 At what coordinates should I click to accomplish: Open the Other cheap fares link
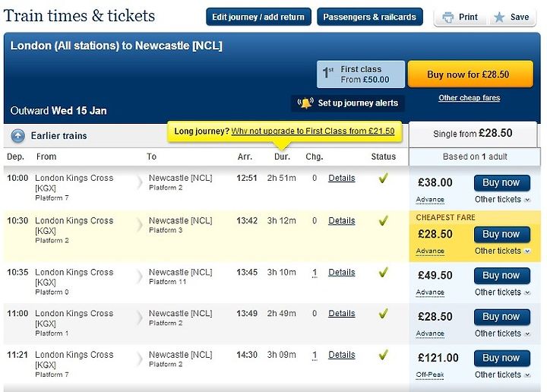470,98
